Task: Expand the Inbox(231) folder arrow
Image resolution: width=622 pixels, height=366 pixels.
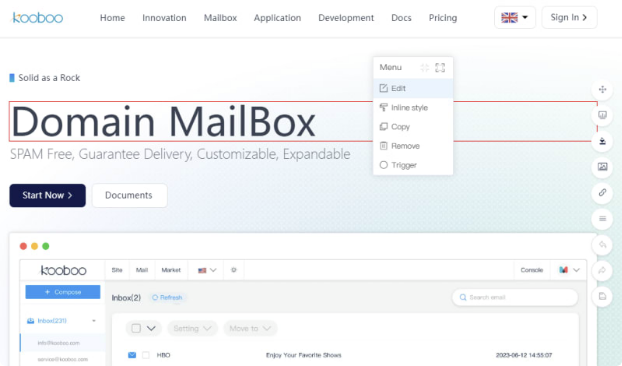Action: pyautogui.click(x=94, y=321)
